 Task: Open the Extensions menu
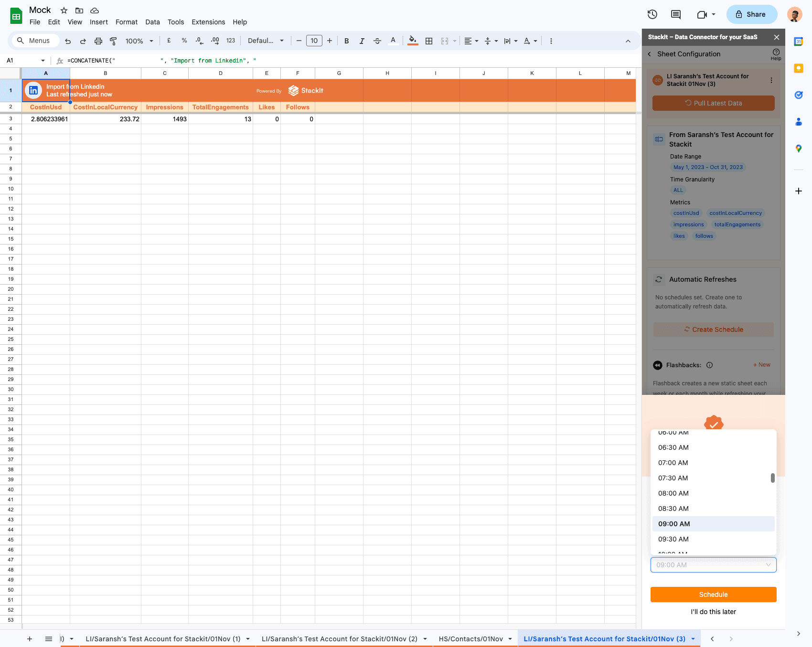(208, 22)
